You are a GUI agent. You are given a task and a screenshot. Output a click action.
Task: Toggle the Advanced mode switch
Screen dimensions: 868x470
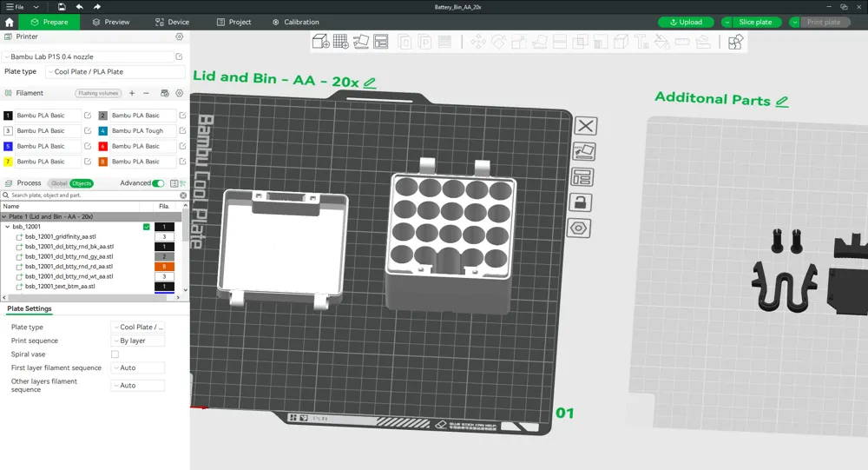(x=158, y=183)
